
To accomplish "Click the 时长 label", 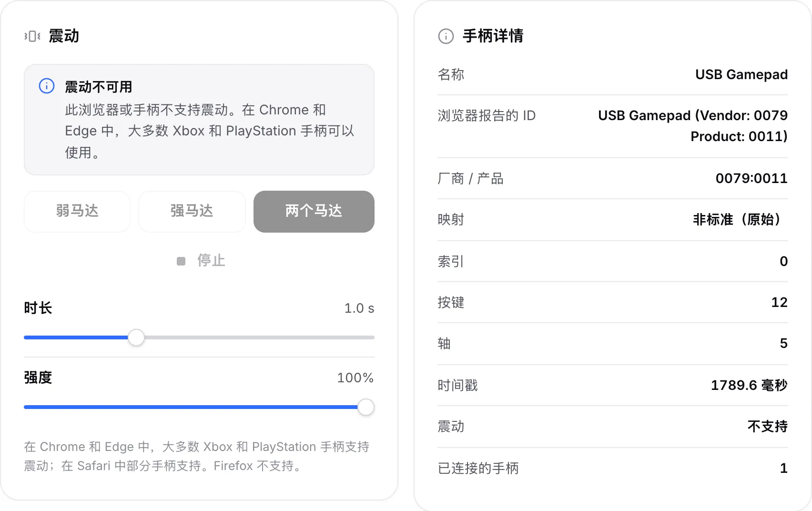I will pyautogui.click(x=38, y=308).
